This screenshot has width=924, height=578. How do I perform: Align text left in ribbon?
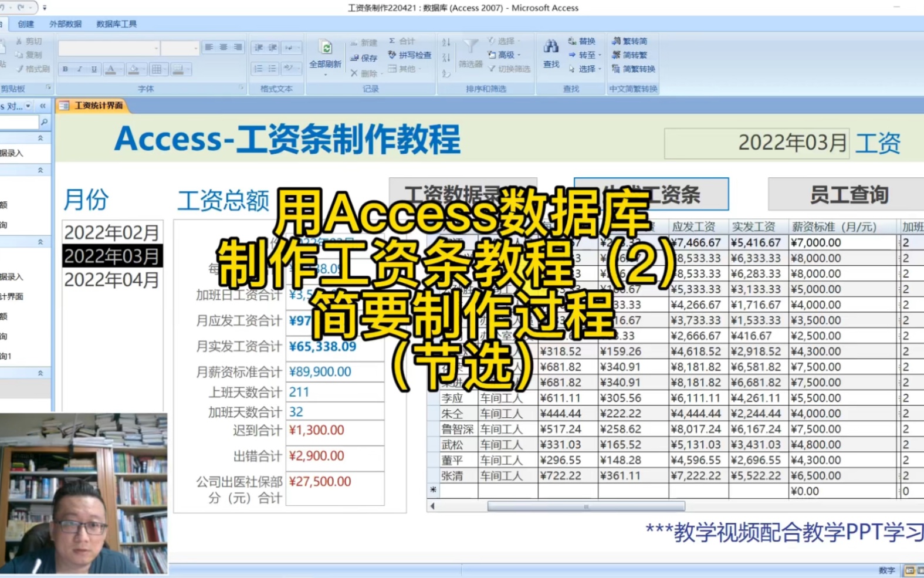click(209, 48)
